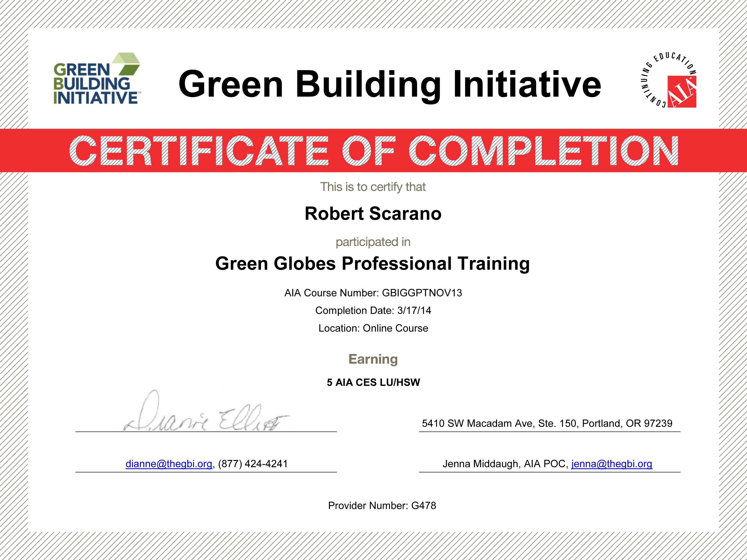This screenshot has height=560, width=747.
Task: Open the dianne@thegbi.org email link
Action: [169, 464]
